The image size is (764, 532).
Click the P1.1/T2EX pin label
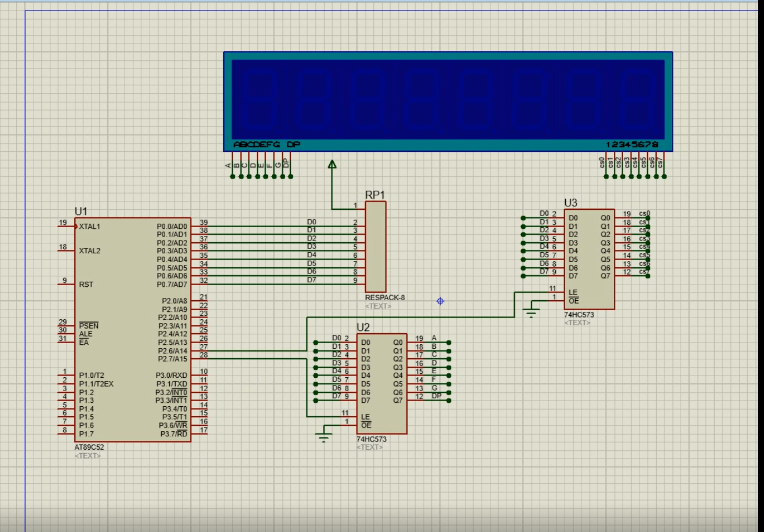tap(96, 384)
